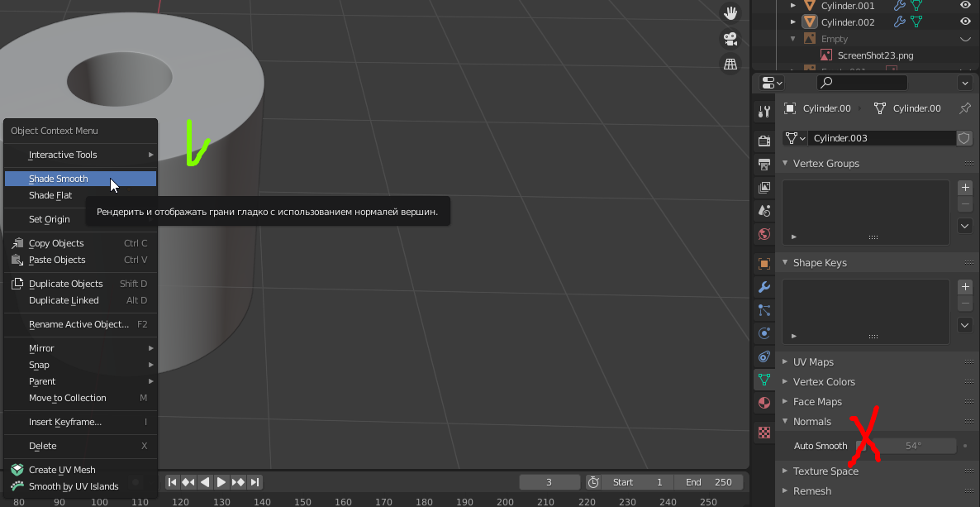Screen dimensions: 980x507
Task: Open the Object Data mesh tab
Action: click(764, 380)
